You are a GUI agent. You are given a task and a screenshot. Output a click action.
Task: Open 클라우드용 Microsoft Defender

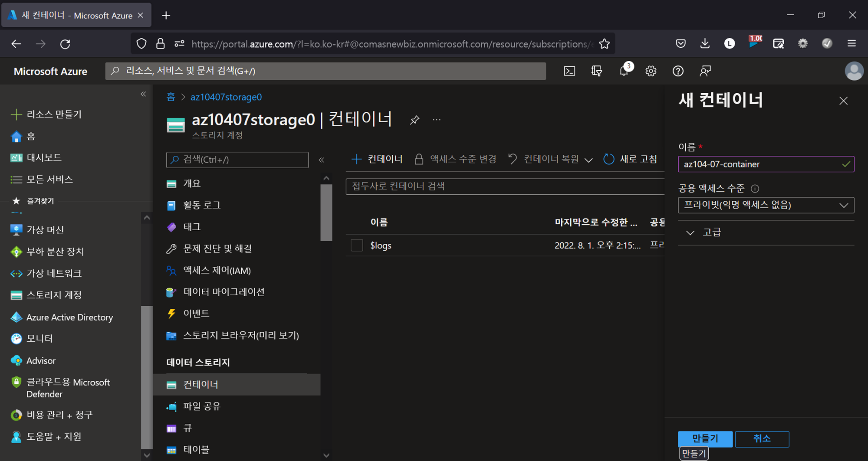[x=60, y=388]
